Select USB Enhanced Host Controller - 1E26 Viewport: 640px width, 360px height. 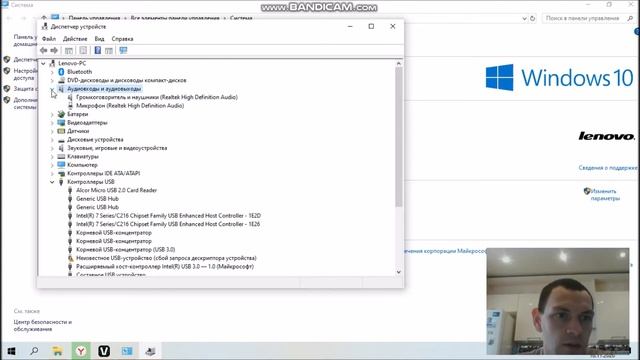(168, 224)
